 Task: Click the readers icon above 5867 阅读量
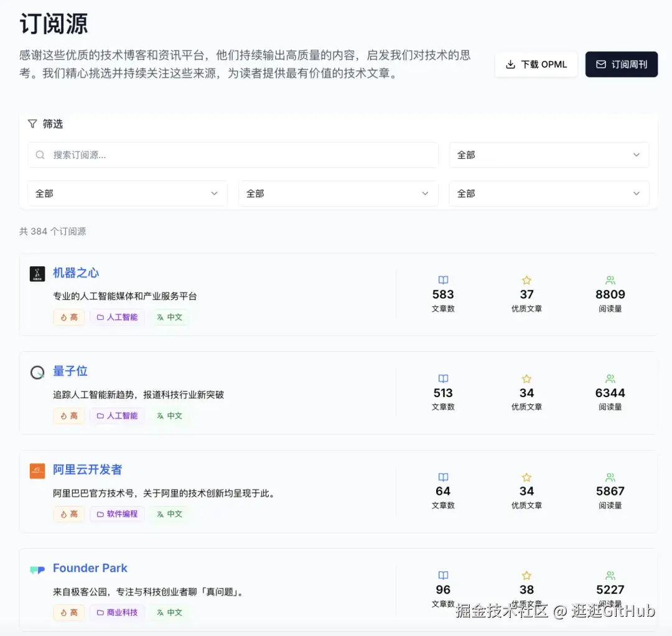[x=610, y=477]
